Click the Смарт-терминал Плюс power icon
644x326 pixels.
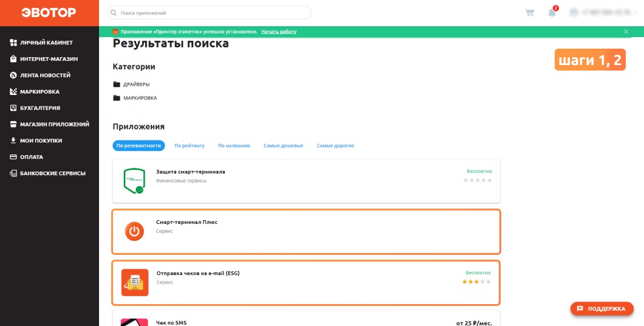(x=134, y=232)
